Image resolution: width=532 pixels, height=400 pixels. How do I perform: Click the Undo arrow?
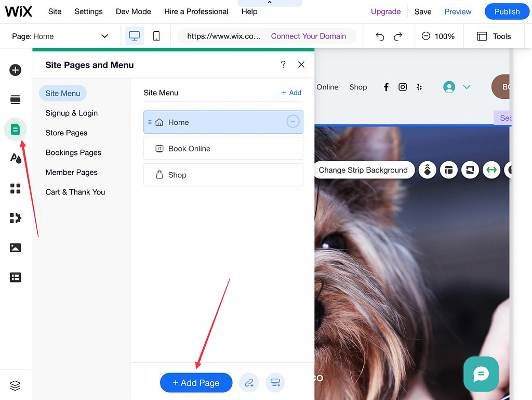click(380, 36)
